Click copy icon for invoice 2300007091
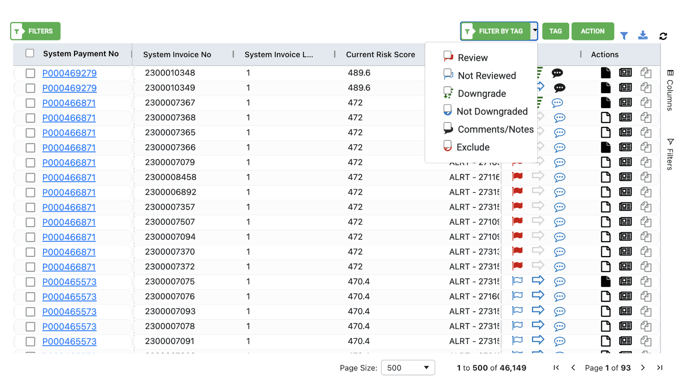 click(645, 341)
